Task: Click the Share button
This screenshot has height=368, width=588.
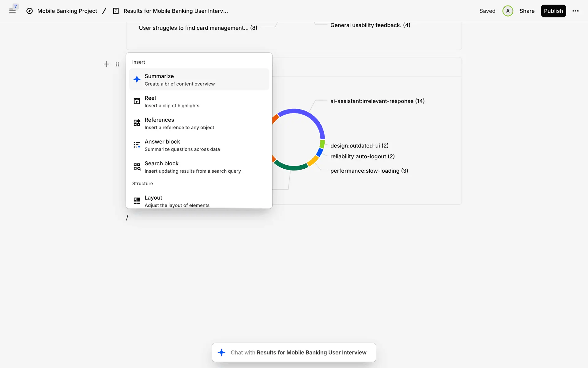Action: (527, 11)
